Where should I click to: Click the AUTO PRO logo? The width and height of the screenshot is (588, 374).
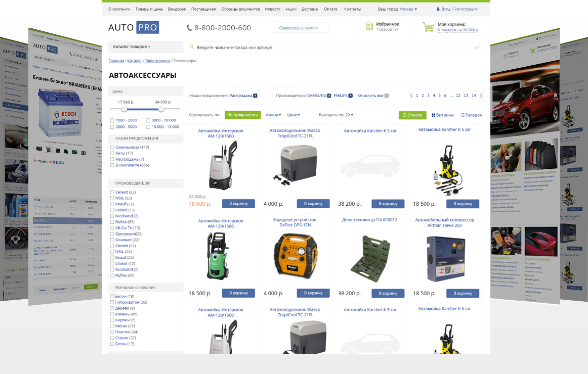[x=134, y=28]
